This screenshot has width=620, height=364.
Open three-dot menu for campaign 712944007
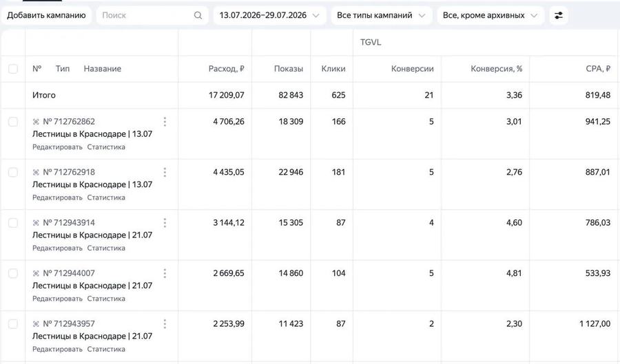(x=165, y=273)
